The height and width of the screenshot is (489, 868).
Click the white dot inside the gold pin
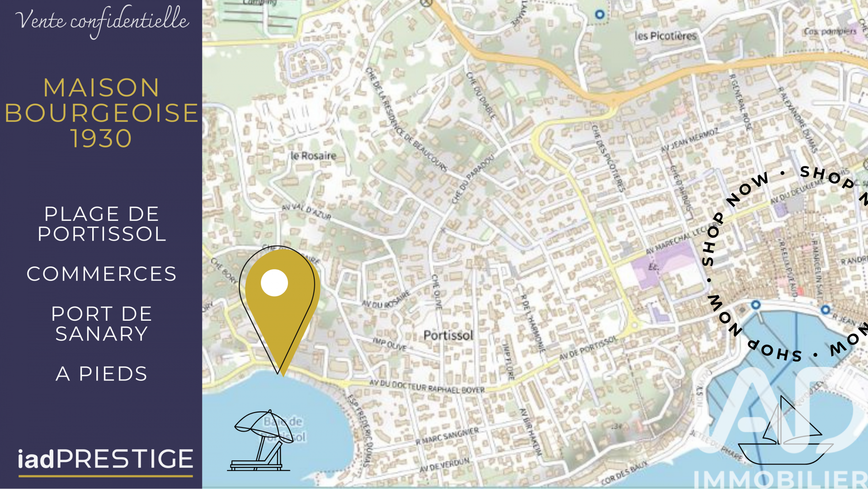(x=274, y=283)
